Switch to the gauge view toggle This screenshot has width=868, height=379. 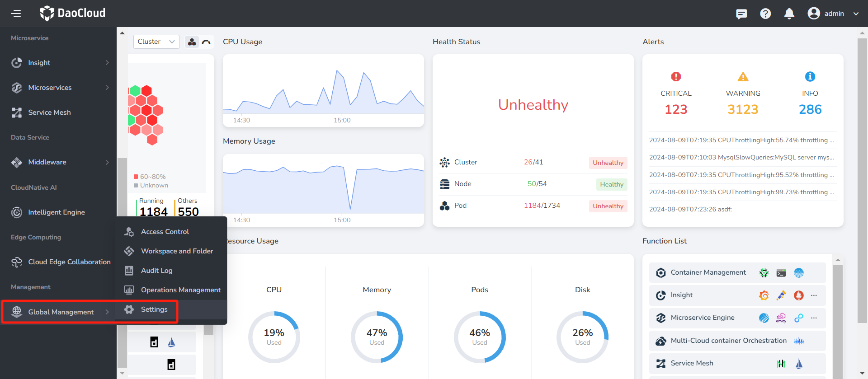coord(207,42)
